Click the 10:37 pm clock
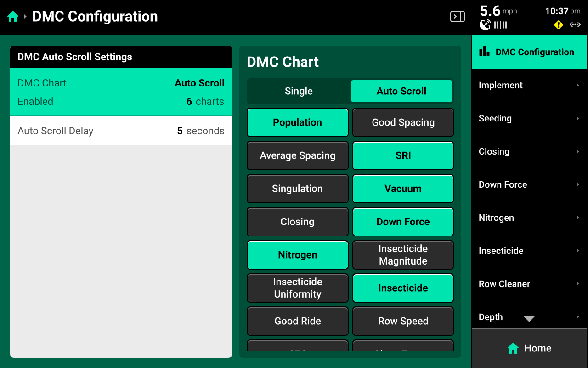The image size is (588, 368). click(563, 11)
